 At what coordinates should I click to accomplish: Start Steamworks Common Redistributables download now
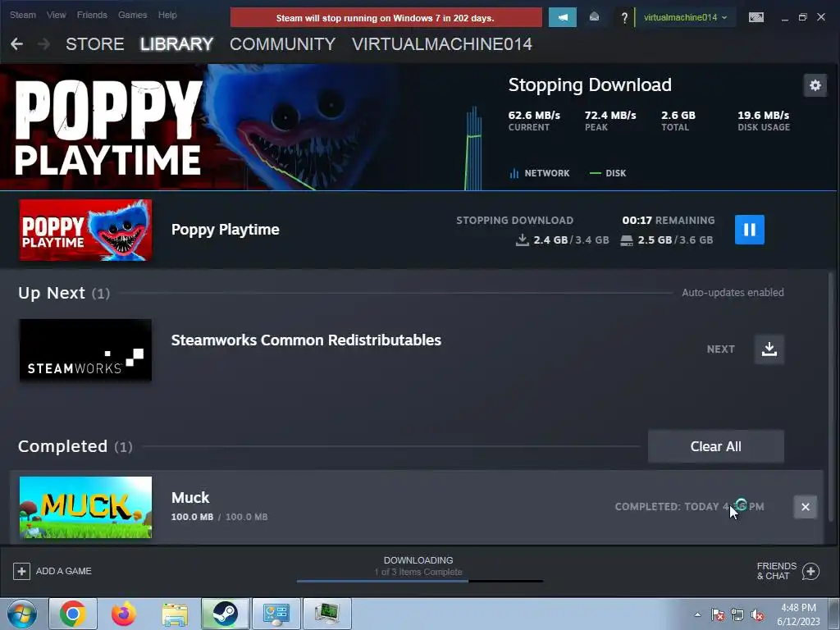coord(769,349)
